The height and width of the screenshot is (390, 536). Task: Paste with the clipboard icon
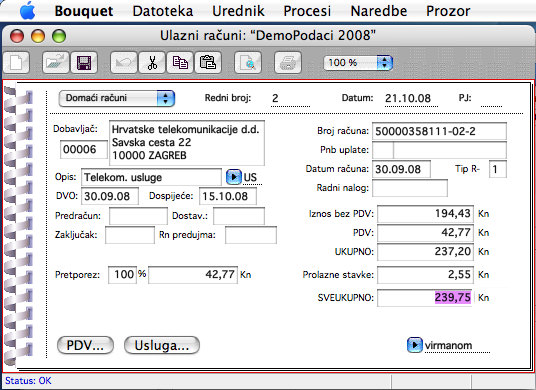coord(208,63)
